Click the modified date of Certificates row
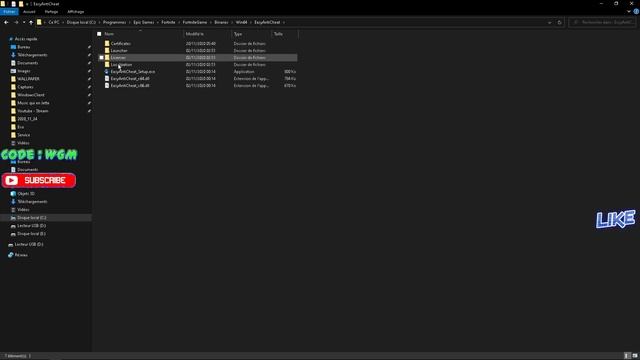640x360 pixels. (x=201, y=43)
